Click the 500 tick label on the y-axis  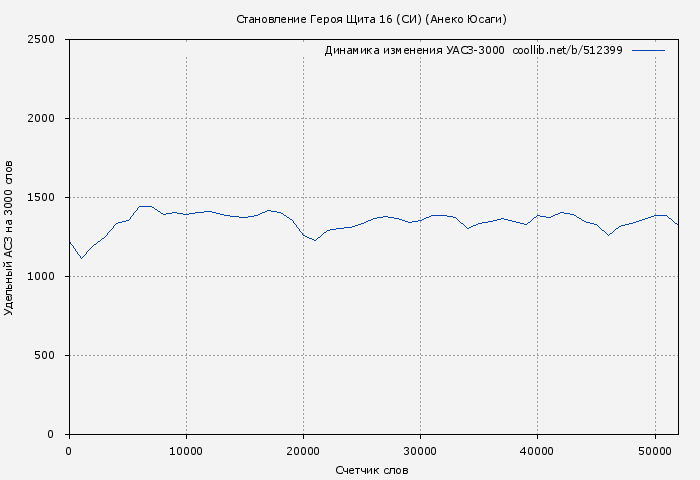pyautogui.click(x=50, y=356)
